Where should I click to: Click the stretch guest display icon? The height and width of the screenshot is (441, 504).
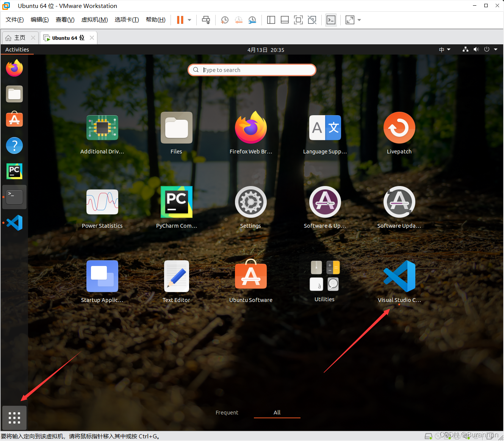pos(350,20)
